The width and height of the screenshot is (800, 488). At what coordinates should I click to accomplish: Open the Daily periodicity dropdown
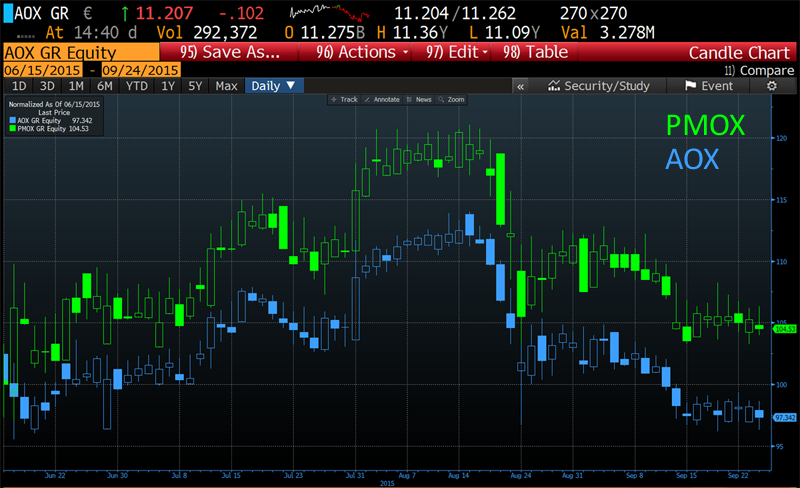273,86
